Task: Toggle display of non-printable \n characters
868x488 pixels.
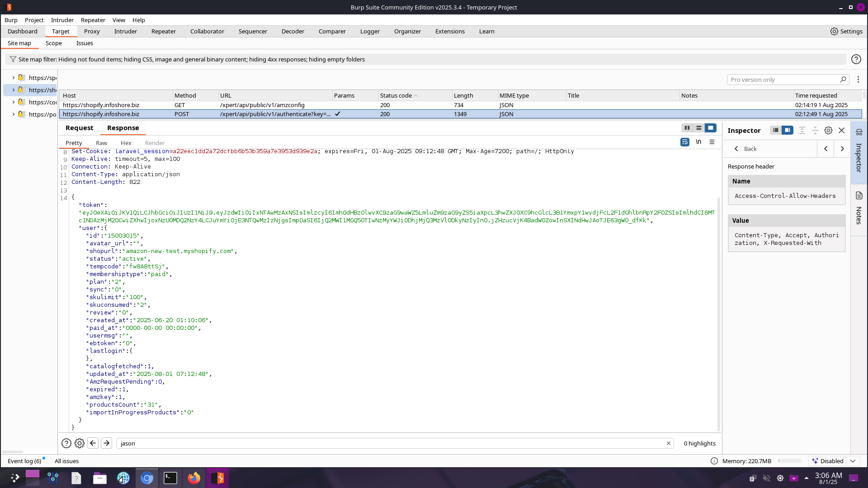Action: tap(698, 142)
